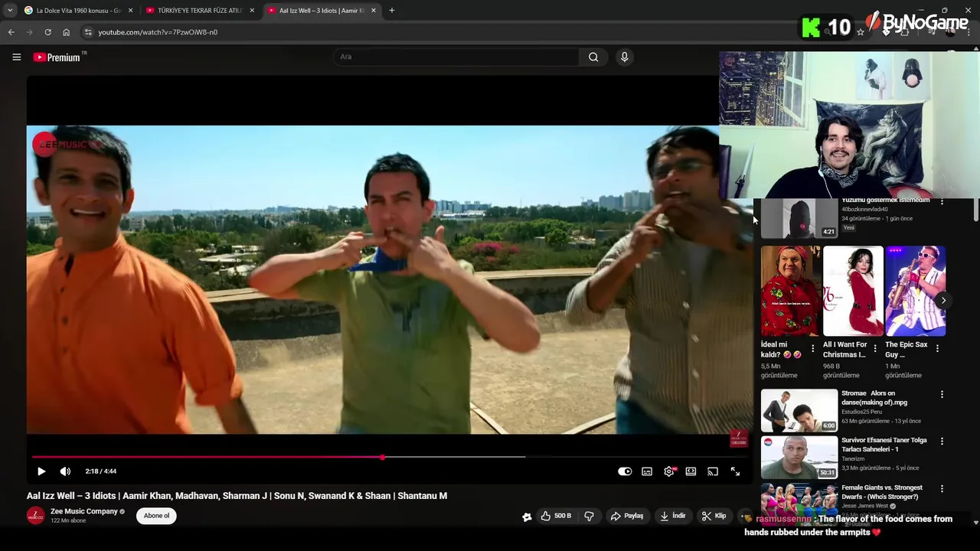
Task: Open the tab search dropdown arrow
Action: click(9, 11)
